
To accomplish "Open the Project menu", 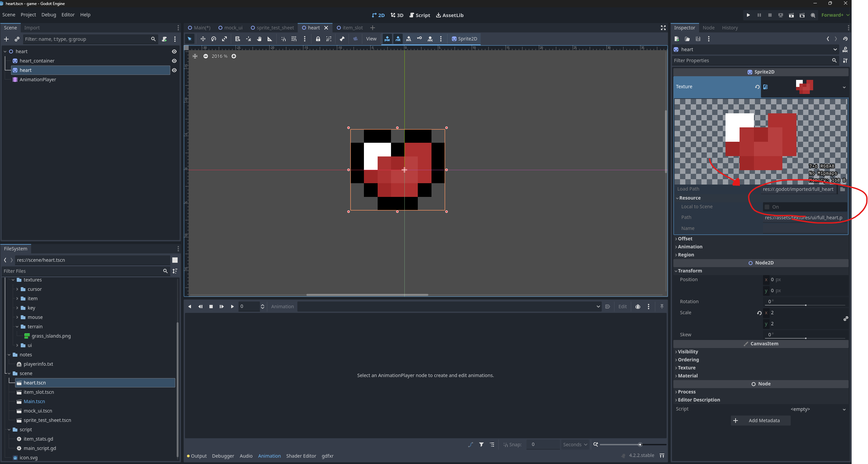I will point(28,14).
